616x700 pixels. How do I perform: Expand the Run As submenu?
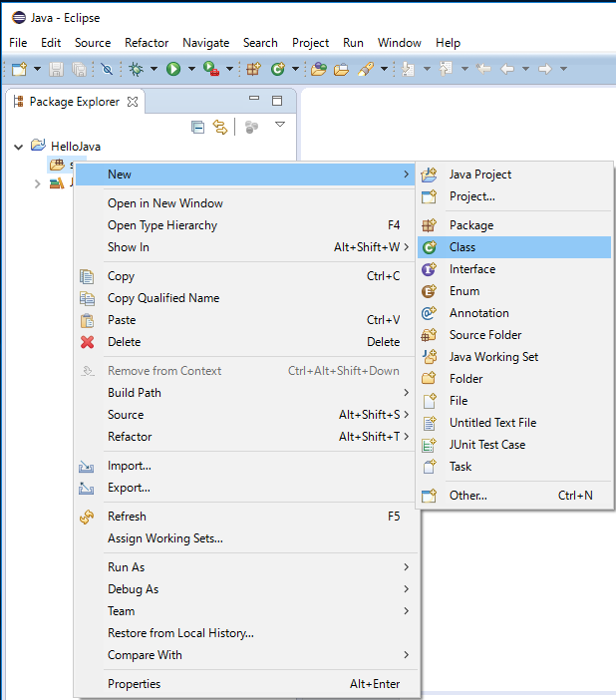pos(245,567)
